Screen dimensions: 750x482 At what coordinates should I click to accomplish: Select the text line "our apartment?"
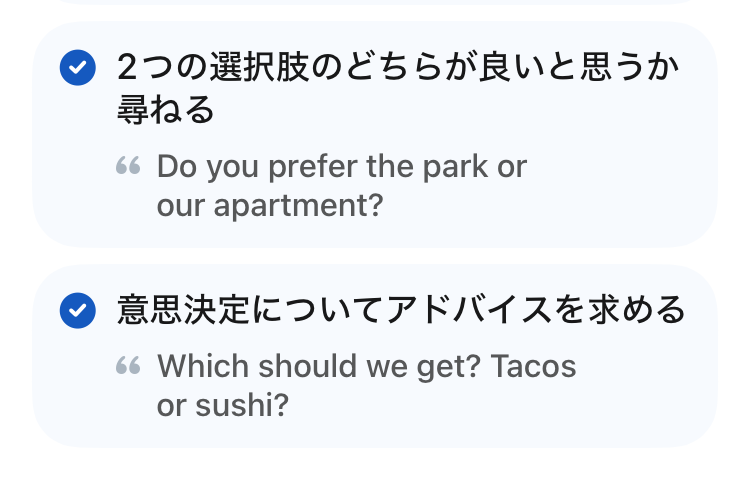tap(270, 205)
